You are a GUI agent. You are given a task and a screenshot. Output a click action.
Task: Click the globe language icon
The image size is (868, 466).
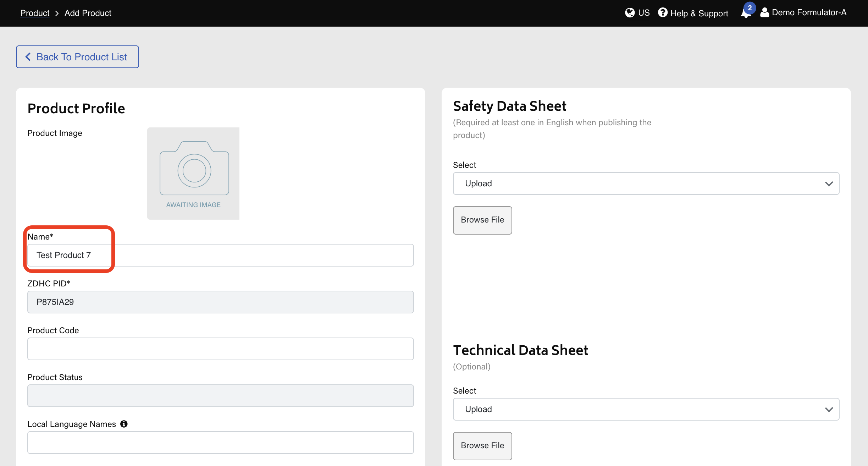[x=630, y=13]
